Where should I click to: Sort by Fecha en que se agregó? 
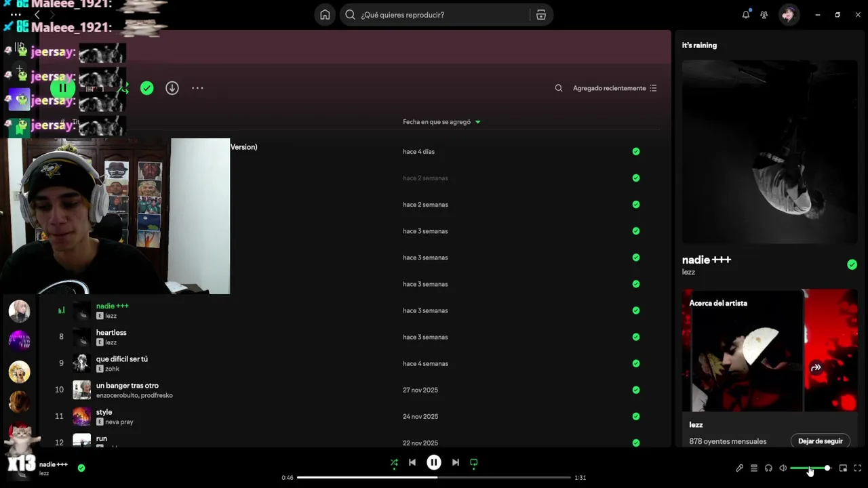tap(441, 122)
